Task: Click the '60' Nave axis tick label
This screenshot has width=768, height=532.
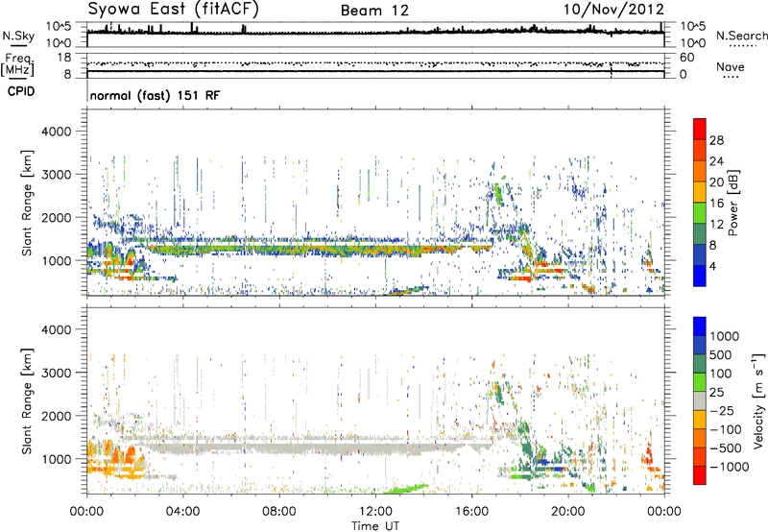Action: coord(686,58)
